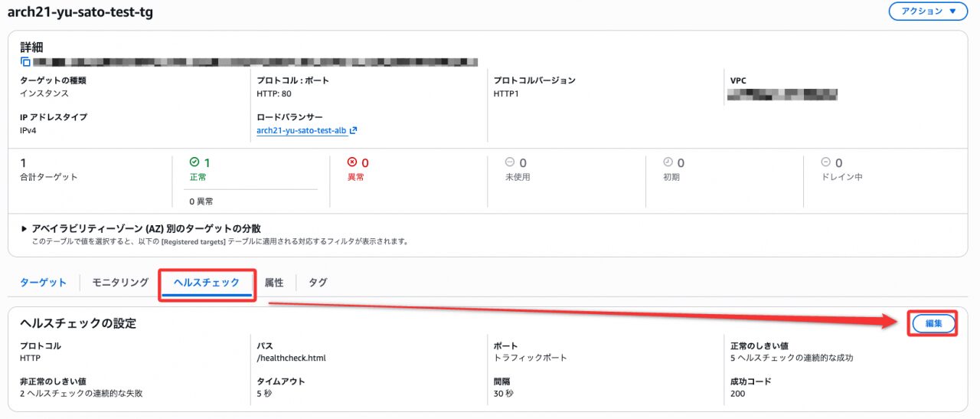Click the green healthy checkmark icon

[194, 162]
